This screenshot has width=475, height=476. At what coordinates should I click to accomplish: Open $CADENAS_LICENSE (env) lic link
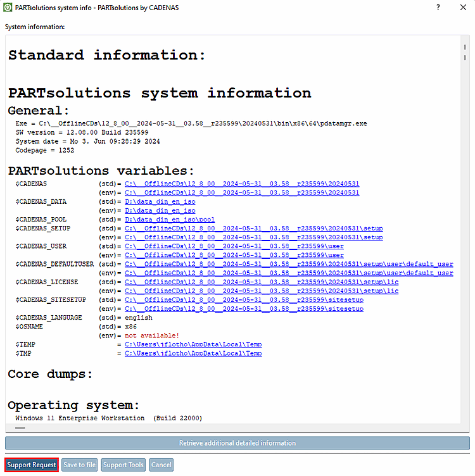(x=262, y=291)
